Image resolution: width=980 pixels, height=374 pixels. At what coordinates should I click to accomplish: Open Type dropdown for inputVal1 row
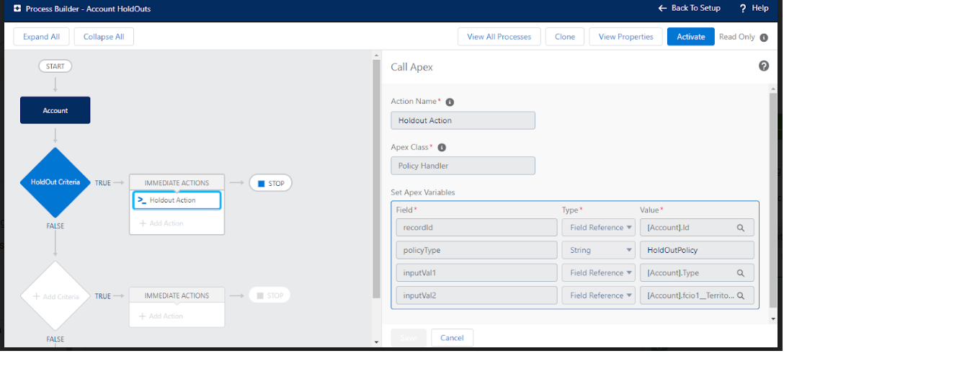599,273
